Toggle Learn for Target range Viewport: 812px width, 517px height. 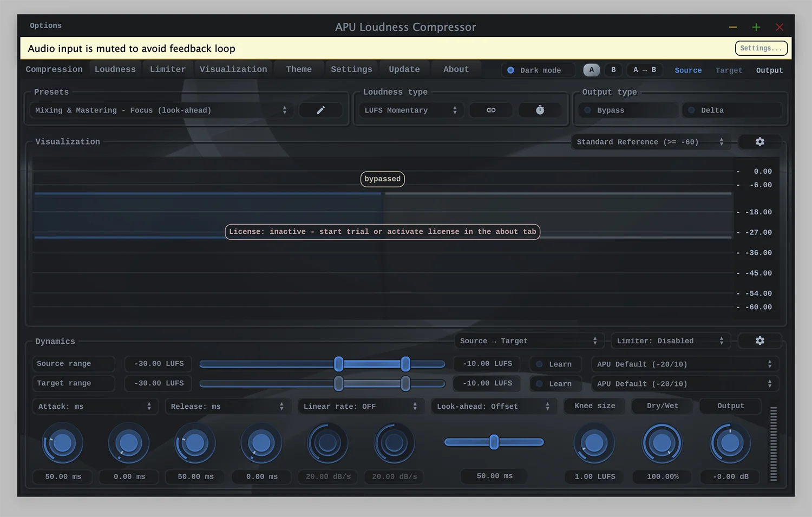tap(555, 384)
